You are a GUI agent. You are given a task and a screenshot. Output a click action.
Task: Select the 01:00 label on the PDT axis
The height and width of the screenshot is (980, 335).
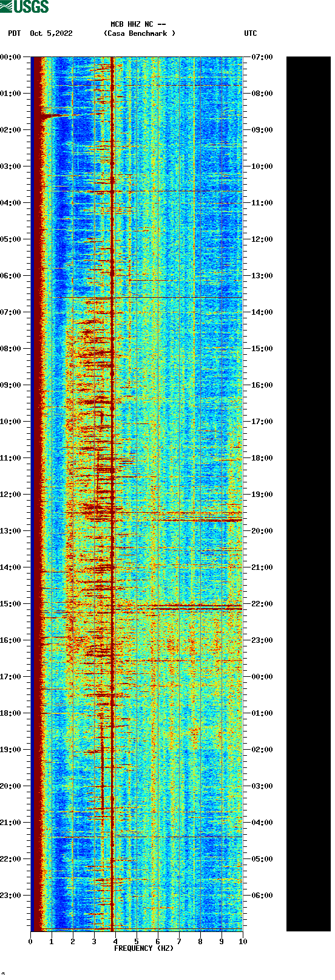(x=10, y=94)
